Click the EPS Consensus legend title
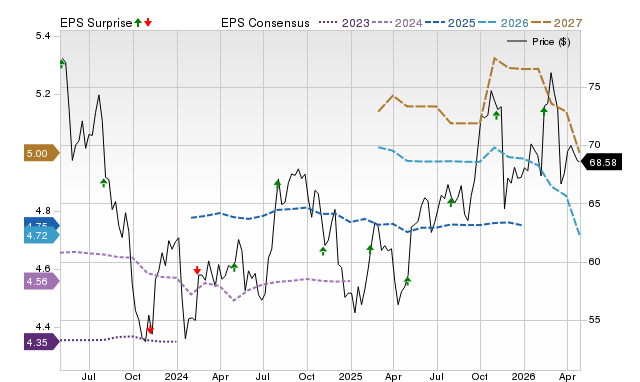This screenshot has width=640, height=382. (265, 23)
